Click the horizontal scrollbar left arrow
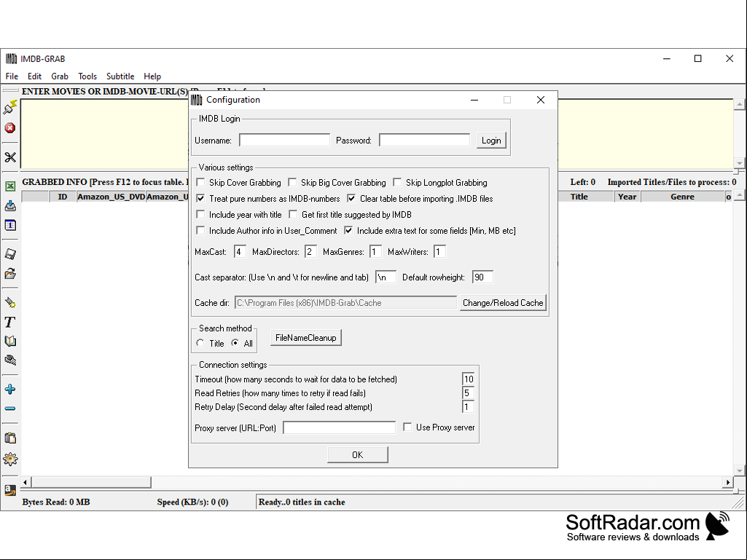This screenshot has width=747, height=560. coord(26,482)
